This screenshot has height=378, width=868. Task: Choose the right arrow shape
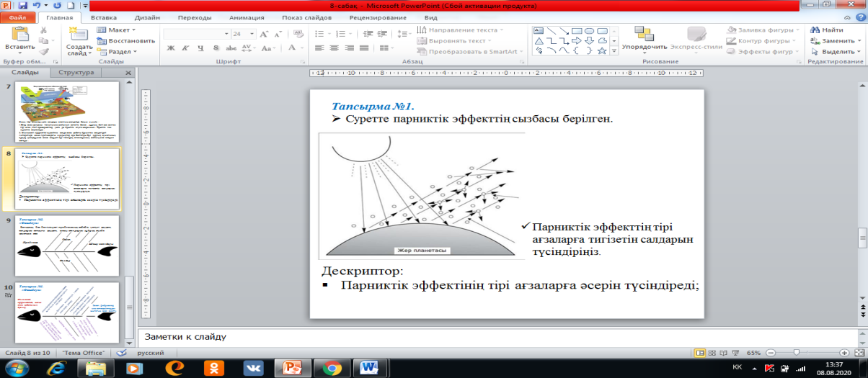pyautogui.click(x=576, y=40)
